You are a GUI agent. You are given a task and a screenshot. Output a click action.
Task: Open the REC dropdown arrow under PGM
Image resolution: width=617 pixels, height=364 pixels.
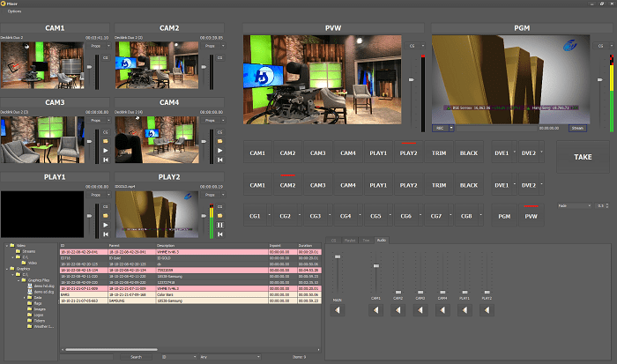451,129
